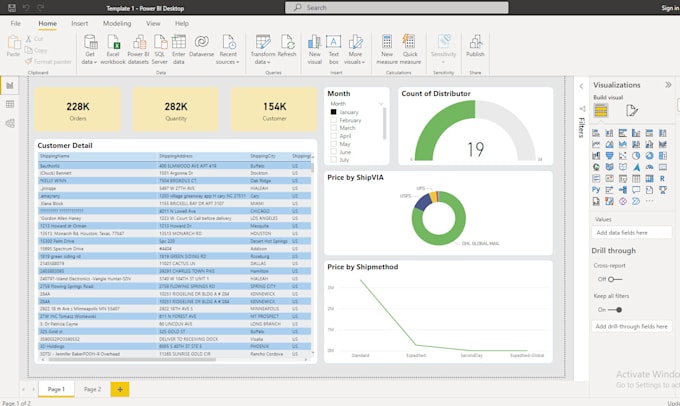Open the Build visual fields icon
This screenshot has height=406, width=680.
click(x=601, y=111)
